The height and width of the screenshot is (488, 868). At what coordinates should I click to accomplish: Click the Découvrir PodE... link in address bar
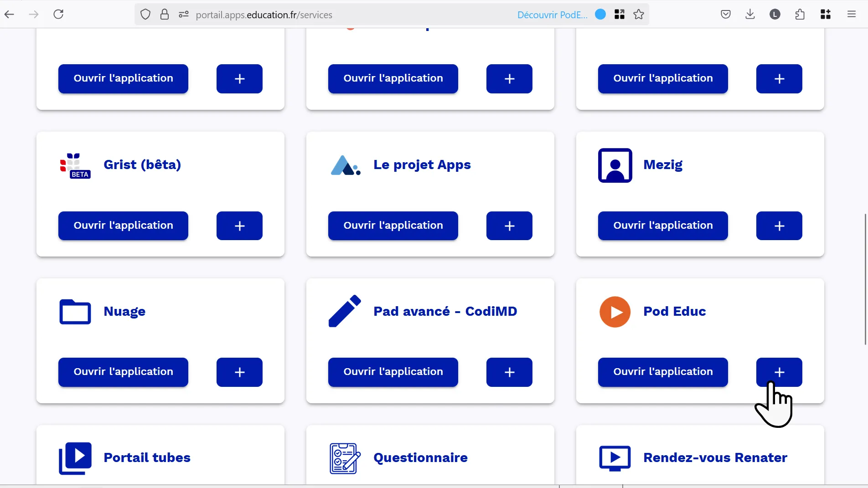[x=552, y=15]
